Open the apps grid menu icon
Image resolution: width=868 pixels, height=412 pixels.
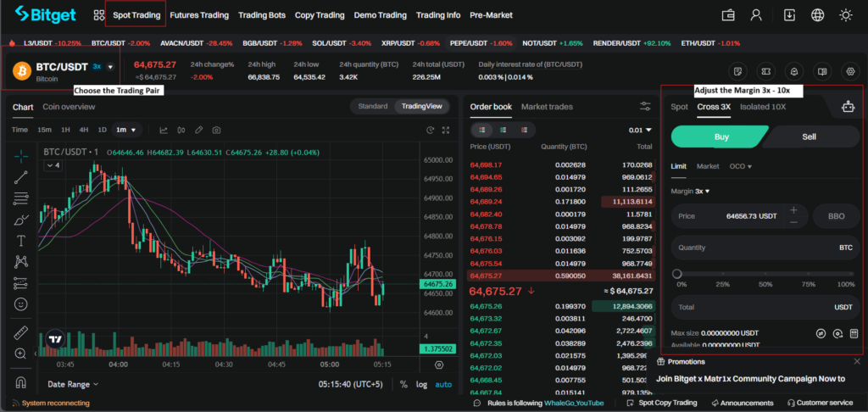(99, 15)
